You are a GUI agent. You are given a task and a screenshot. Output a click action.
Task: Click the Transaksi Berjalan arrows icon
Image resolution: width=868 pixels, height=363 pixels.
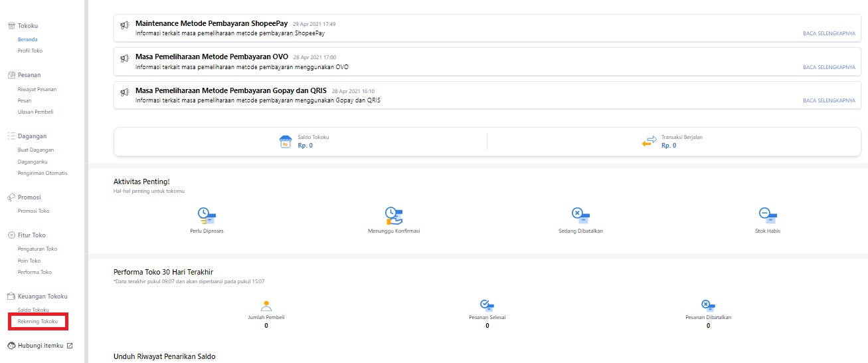(649, 141)
